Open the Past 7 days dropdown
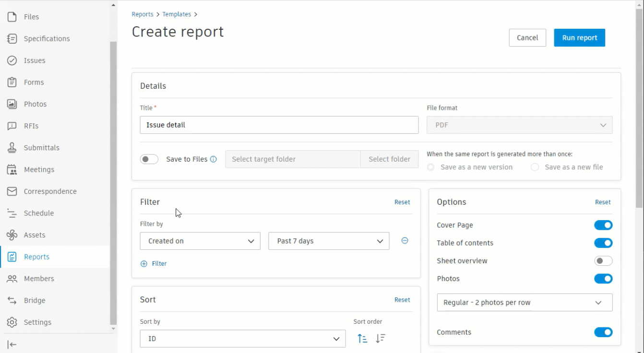This screenshot has height=353, width=644. 329,241
